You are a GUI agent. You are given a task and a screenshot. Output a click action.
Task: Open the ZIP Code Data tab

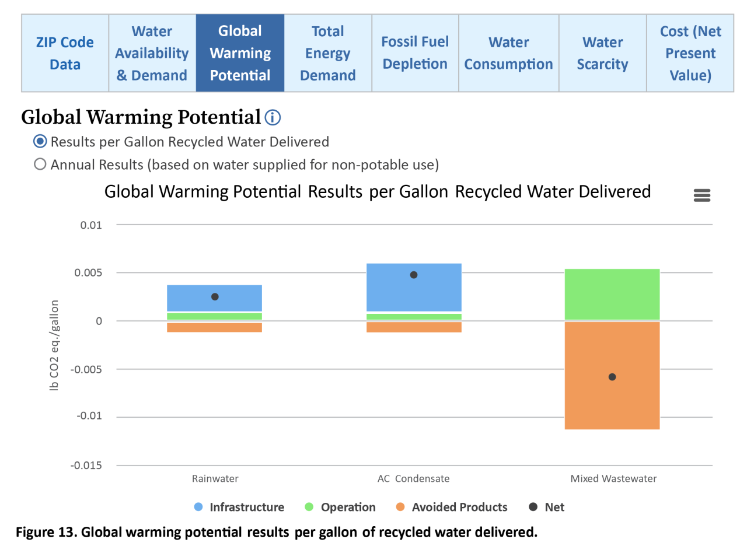pyautogui.click(x=65, y=53)
